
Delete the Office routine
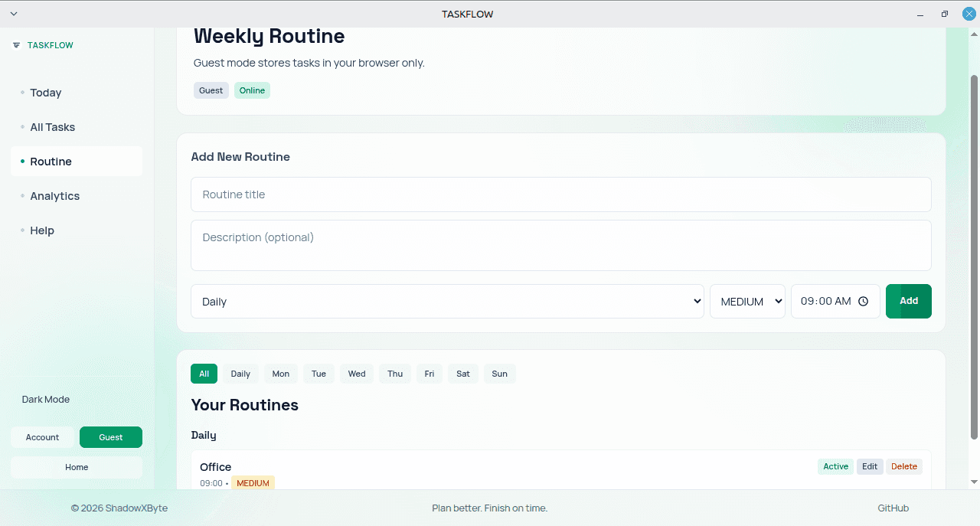point(904,466)
